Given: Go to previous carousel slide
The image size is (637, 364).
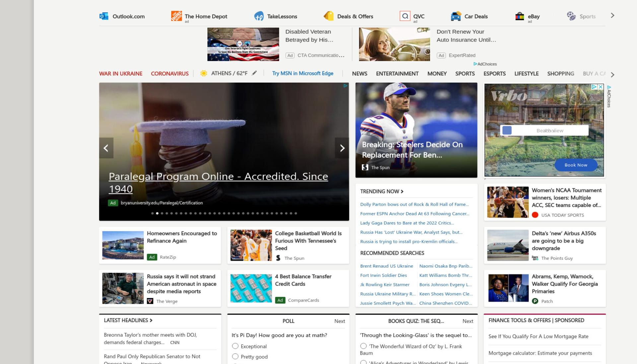Looking at the screenshot, I should coord(106,148).
